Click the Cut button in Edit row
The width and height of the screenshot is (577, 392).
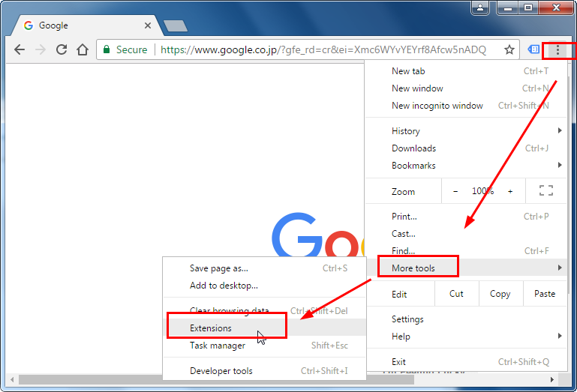[456, 294]
